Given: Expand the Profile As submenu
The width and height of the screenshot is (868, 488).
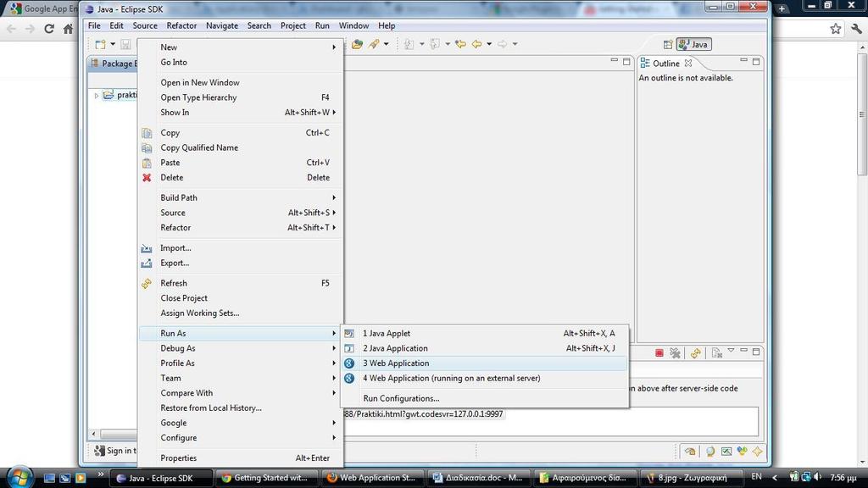Looking at the screenshot, I should (x=240, y=363).
